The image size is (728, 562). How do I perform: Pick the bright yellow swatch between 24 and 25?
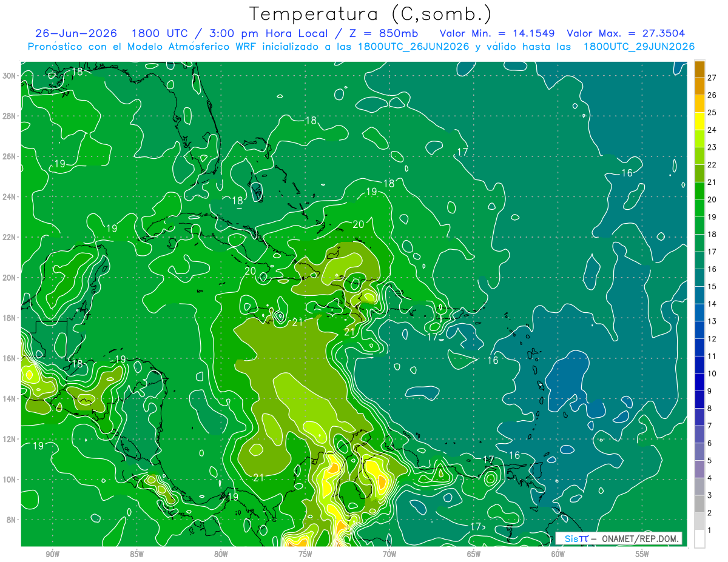(x=699, y=121)
